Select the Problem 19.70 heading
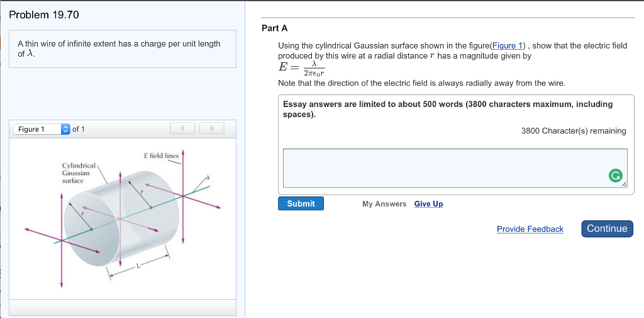This screenshot has width=644, height=318. click(44, 14)
